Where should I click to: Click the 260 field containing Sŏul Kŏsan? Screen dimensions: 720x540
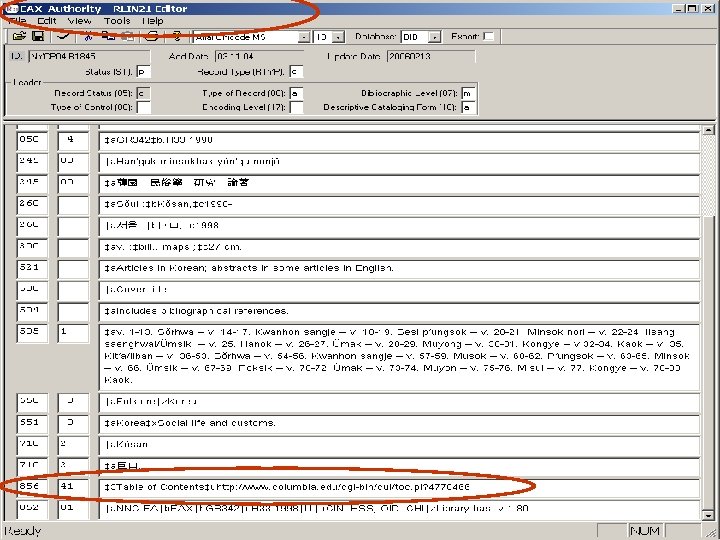(x=399, y=205)
